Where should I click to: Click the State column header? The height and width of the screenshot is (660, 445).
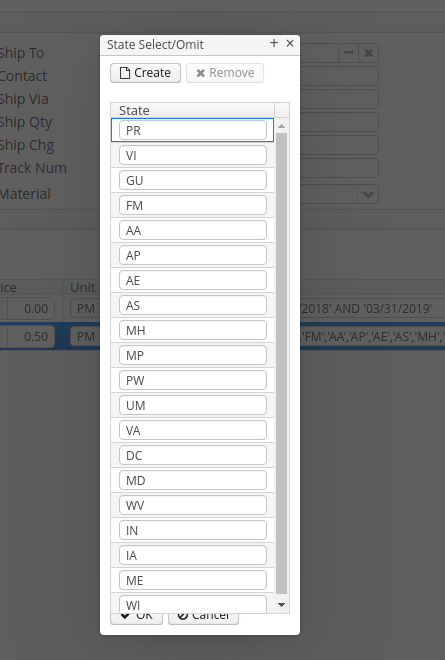192,110
